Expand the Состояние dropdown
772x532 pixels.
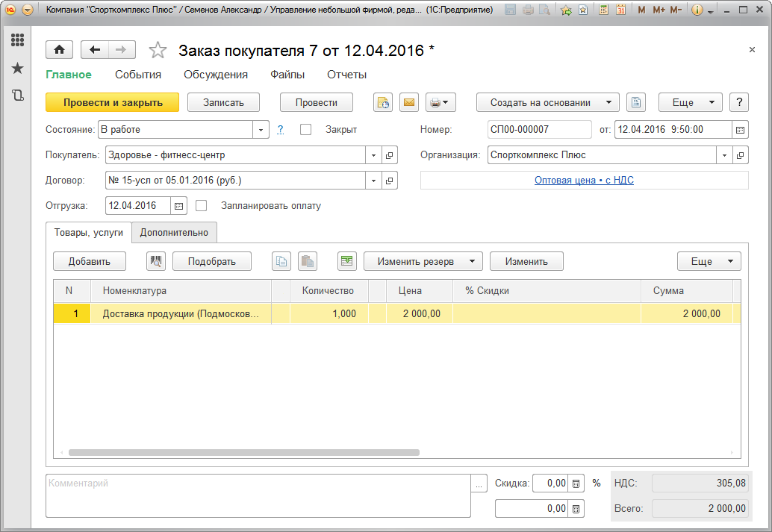pyautogui.click(x=261, y=130)
